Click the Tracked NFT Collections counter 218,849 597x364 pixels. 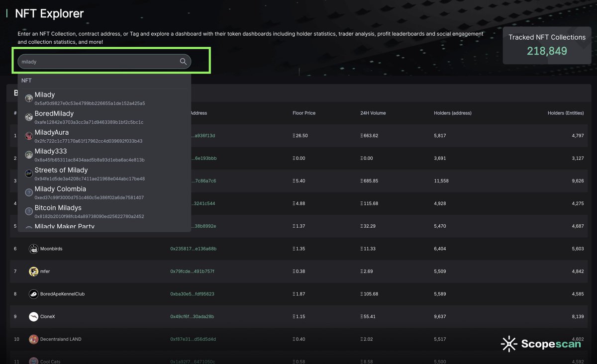[x=547, y=51]
